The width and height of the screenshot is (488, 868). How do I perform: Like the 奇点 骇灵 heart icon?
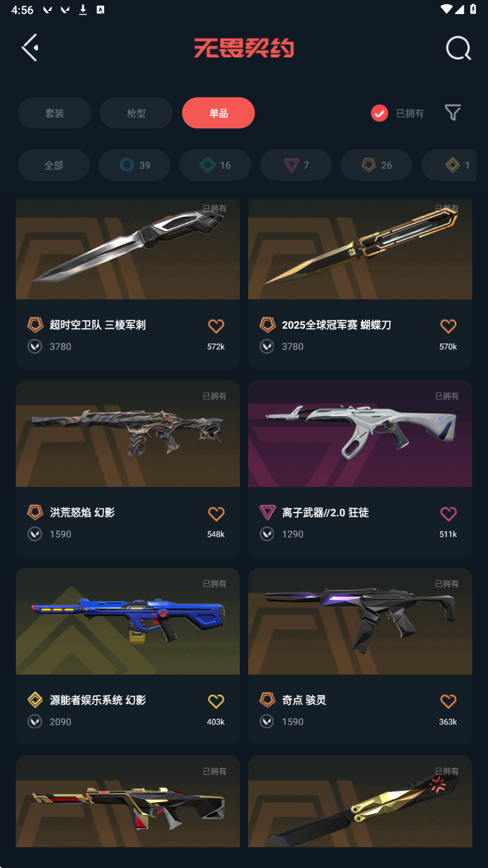[x=448, y=701]
